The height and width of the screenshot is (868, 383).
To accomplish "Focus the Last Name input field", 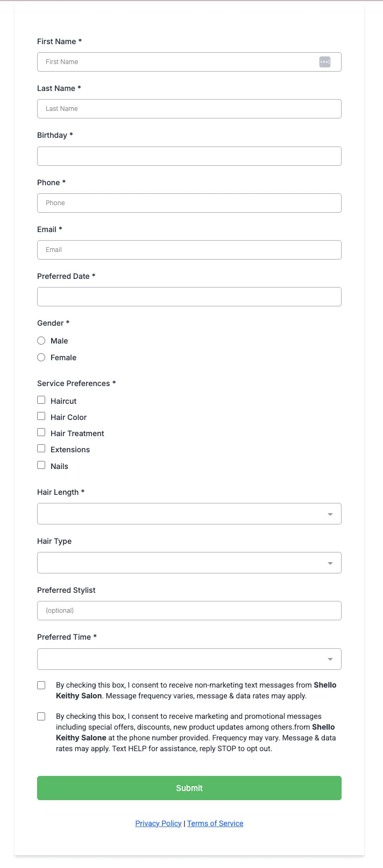I will tap(189, 109).
